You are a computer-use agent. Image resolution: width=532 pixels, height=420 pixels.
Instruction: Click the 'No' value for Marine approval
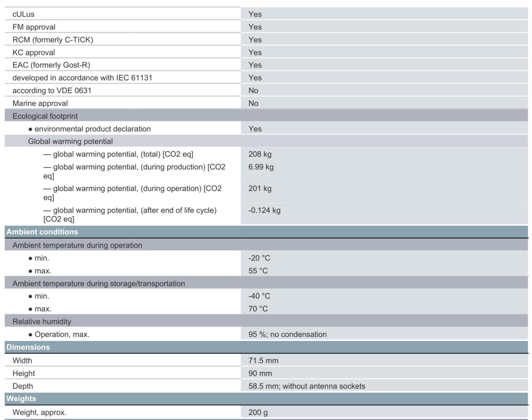(253, 103)
